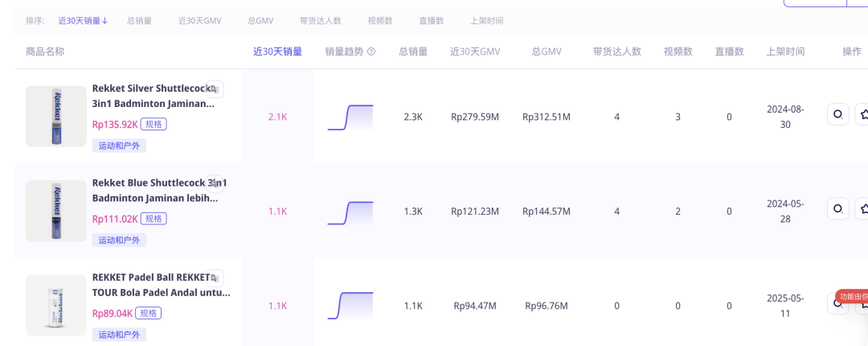Favorite star for Rekket Blue Shuttlecock row
This screenshot has height=346, width=868.
862,209
